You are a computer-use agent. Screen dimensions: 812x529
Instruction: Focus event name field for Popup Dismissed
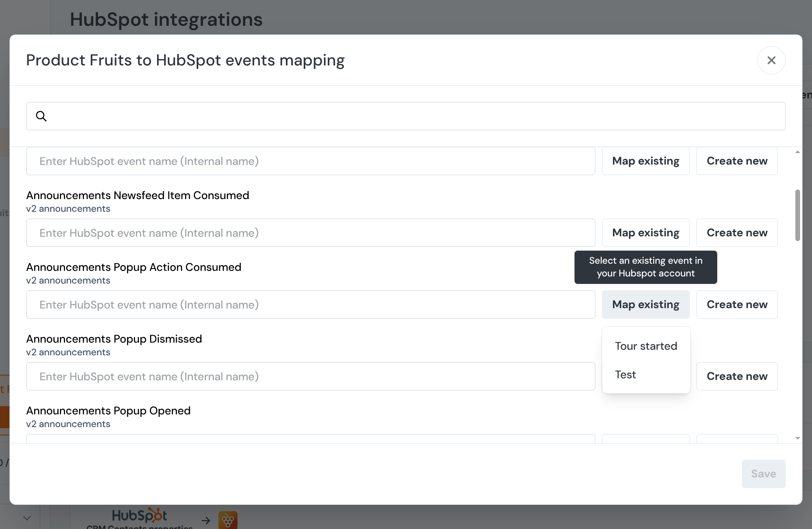(x=310, y=376)
